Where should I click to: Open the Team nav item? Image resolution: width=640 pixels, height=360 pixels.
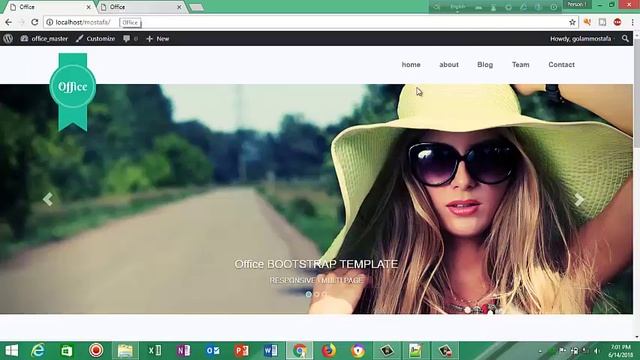(x=520, y=64)
